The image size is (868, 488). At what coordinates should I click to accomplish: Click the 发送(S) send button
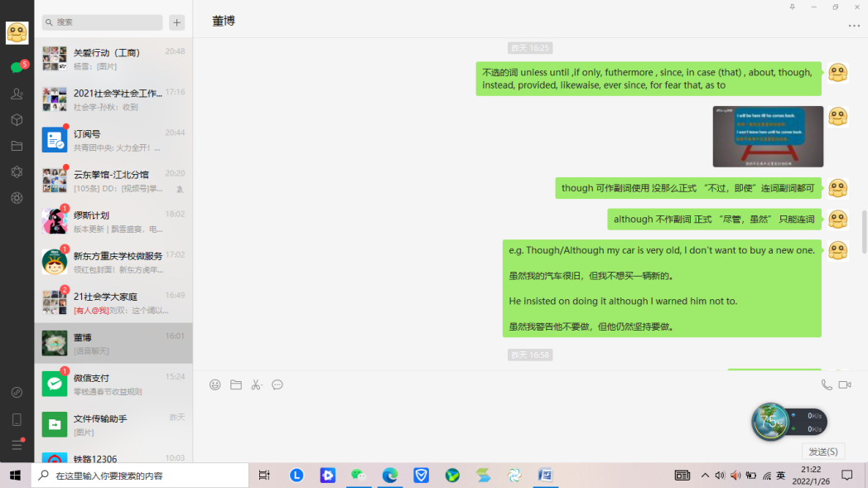(x=823, y=452)
